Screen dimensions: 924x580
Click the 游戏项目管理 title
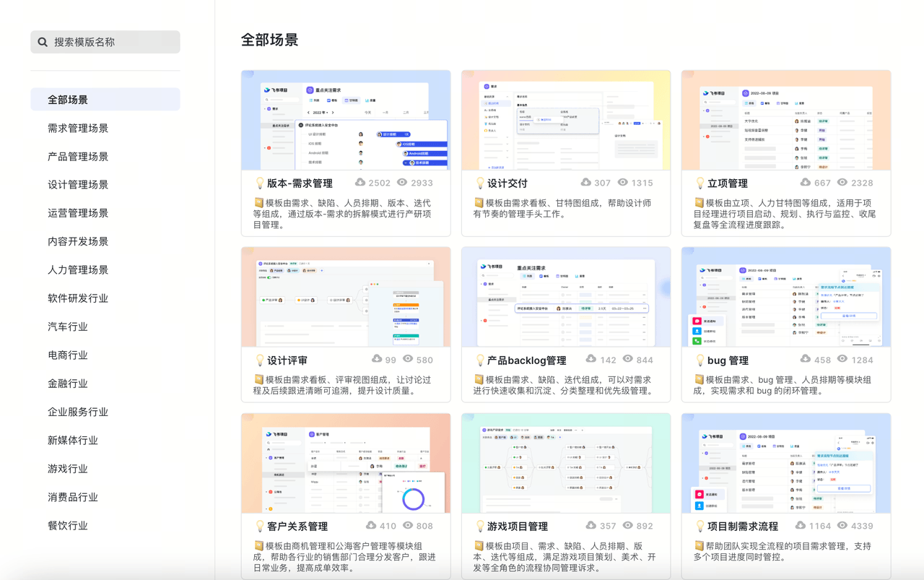click(518, 527)
